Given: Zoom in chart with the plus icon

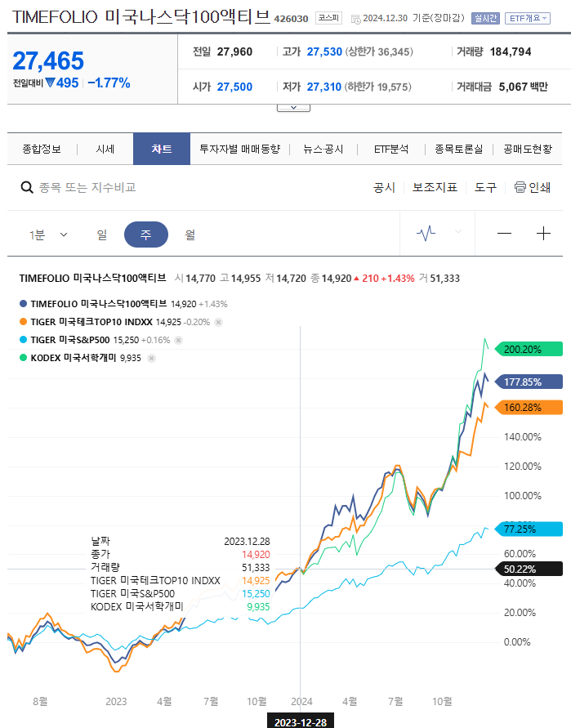Looking at the screenshot, I should [543, 233].
